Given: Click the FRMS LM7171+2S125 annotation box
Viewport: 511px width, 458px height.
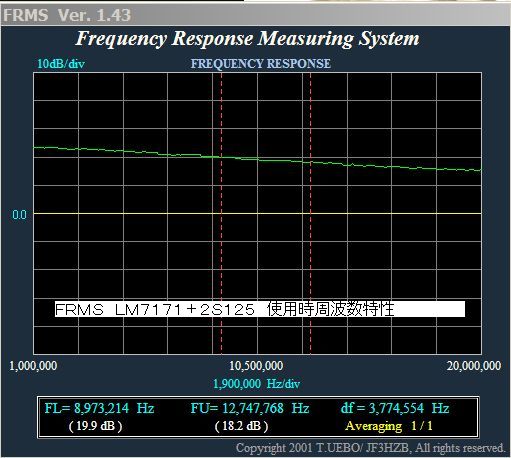Looking at the screenshot, I should click(260, 309).
